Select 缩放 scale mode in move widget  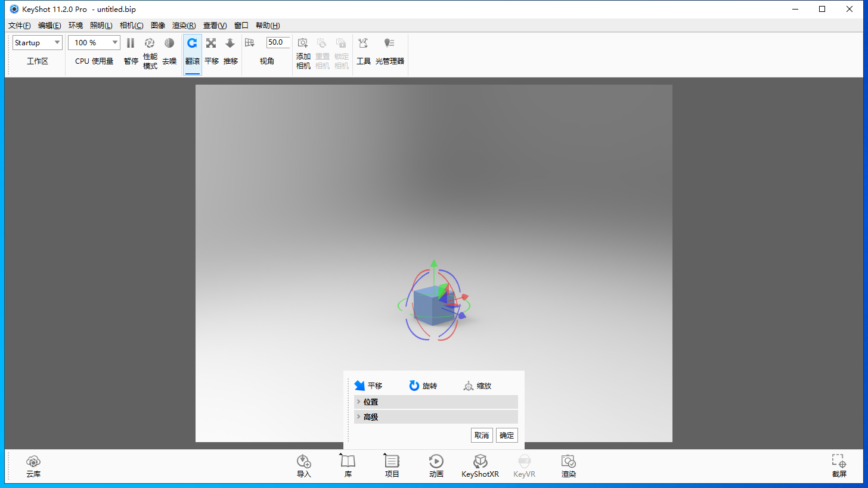tap(478, 386)
